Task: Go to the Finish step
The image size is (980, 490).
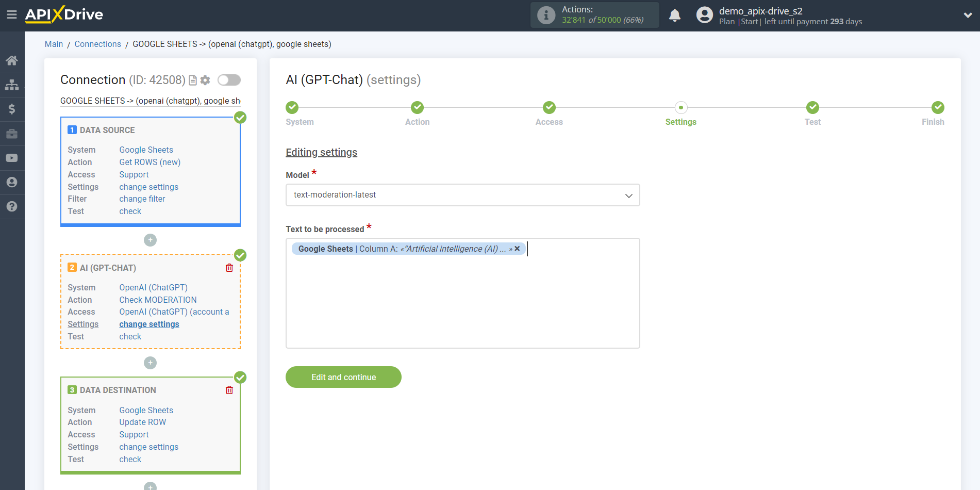Action: pos(938,107)
